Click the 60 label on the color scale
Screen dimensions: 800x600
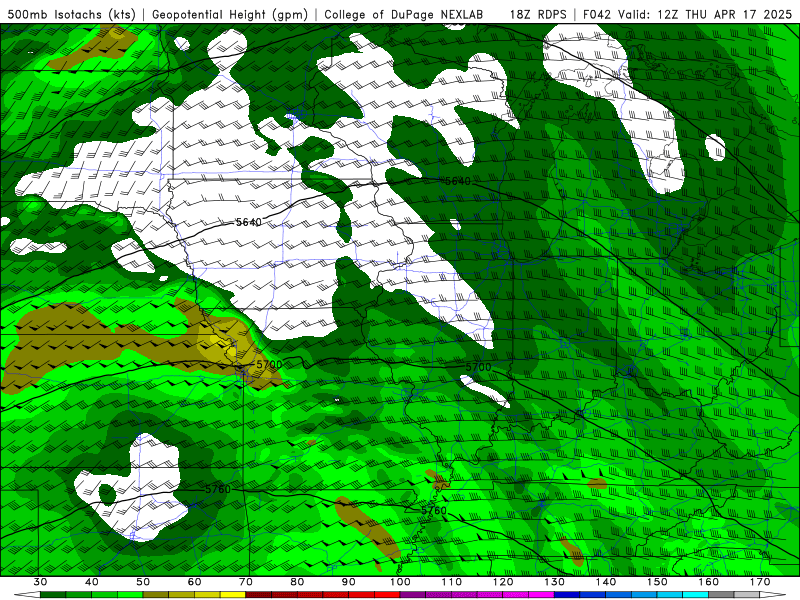[194, 582]
